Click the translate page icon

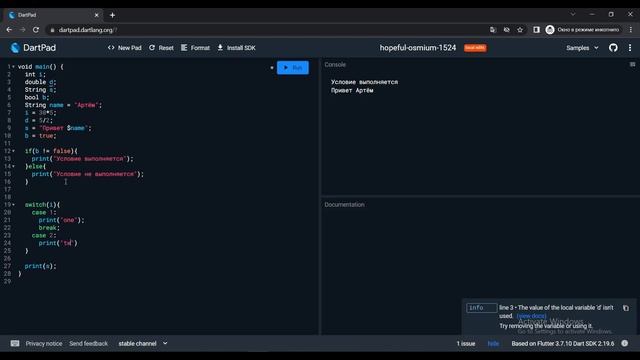(493, 30)
